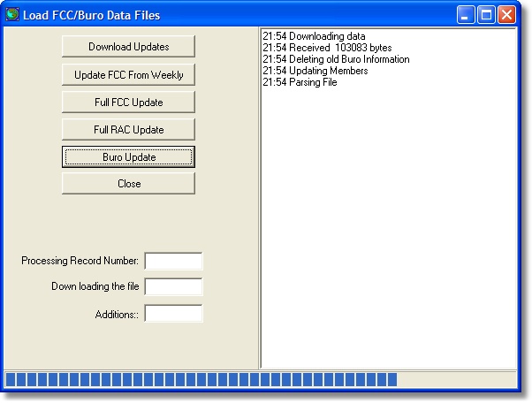The width and height of the screenshot is (532, 403).
Task: Select the Additions input box
Action: (x=173, y=314)
